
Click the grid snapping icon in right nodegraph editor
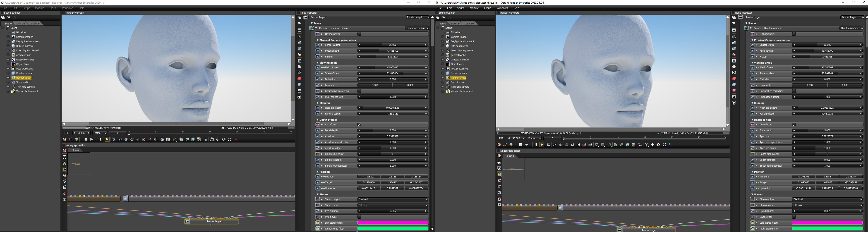499,199
